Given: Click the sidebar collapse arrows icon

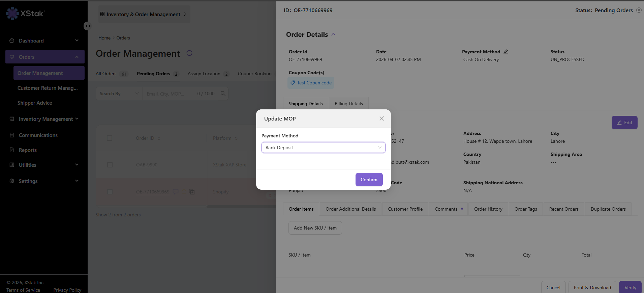Looking at the screenshot, I should tap(88, 26).
